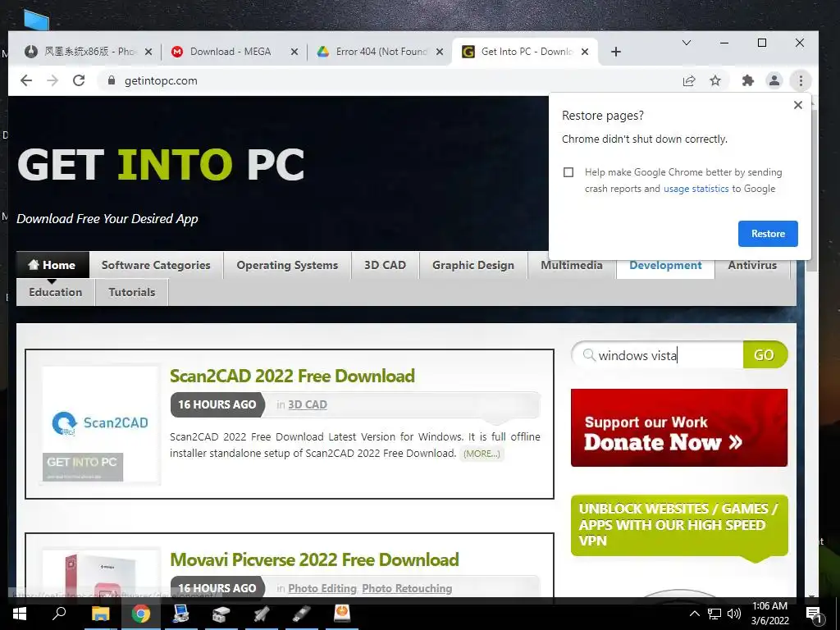Go back with the browser back arrow
The image size is (840, 630).
pyautogui.click(x=25, y=80)
